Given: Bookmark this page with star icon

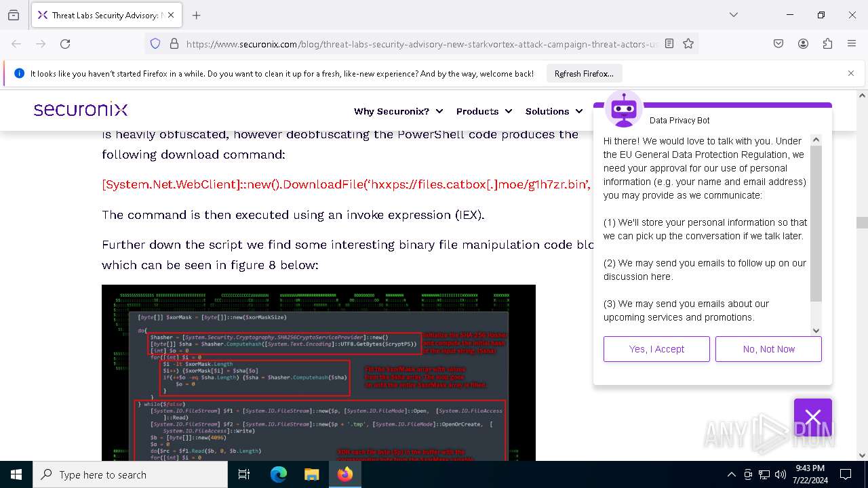Looking at the screenshot, I should tap(688, 43).
